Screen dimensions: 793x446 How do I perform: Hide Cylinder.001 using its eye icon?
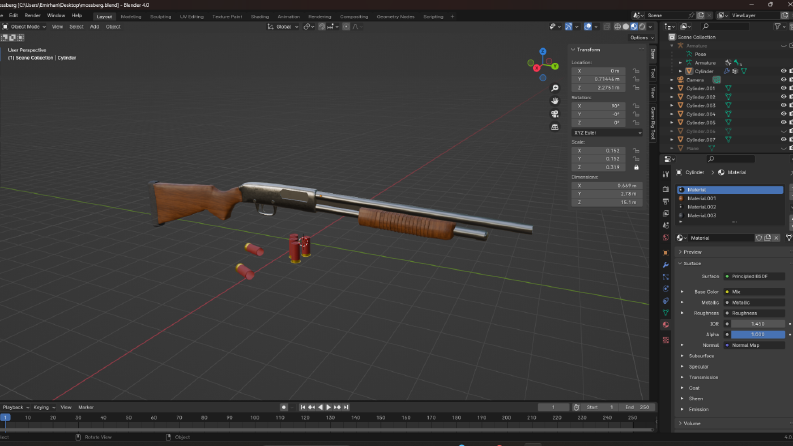pyautogui.click(x=783, y=88)
